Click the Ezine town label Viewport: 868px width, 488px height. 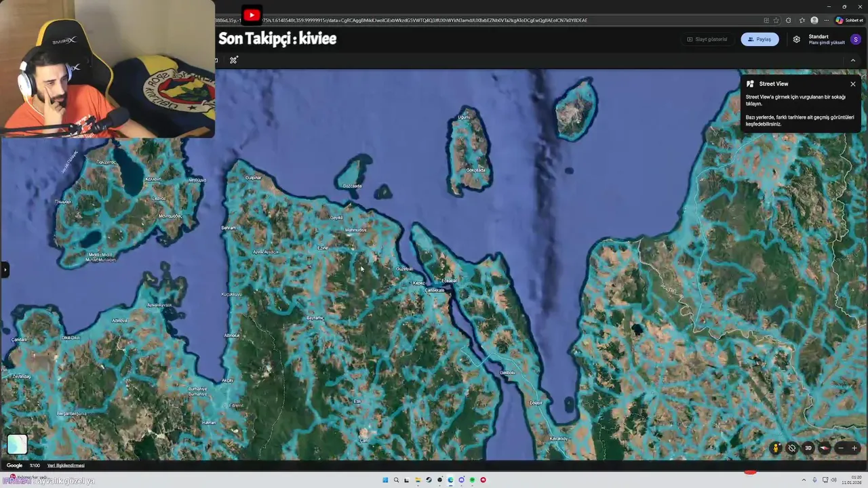pyautogui.click(x=323, y=248)
